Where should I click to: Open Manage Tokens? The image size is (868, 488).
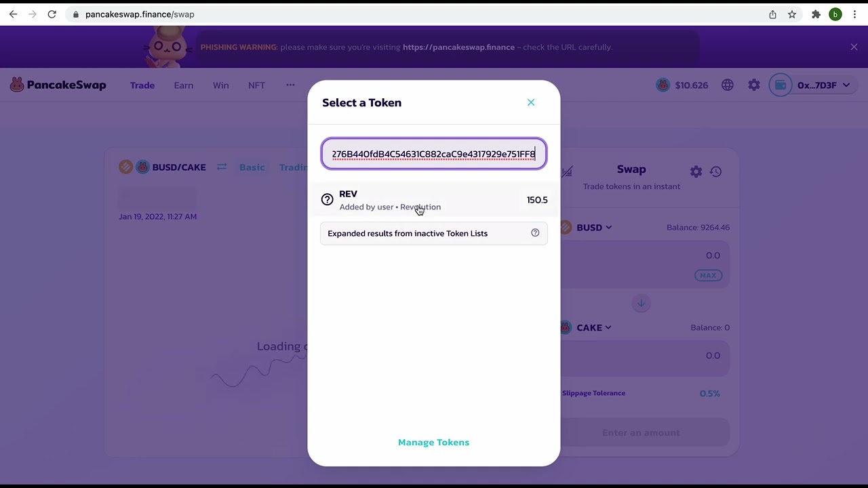(x=433, y=442)
